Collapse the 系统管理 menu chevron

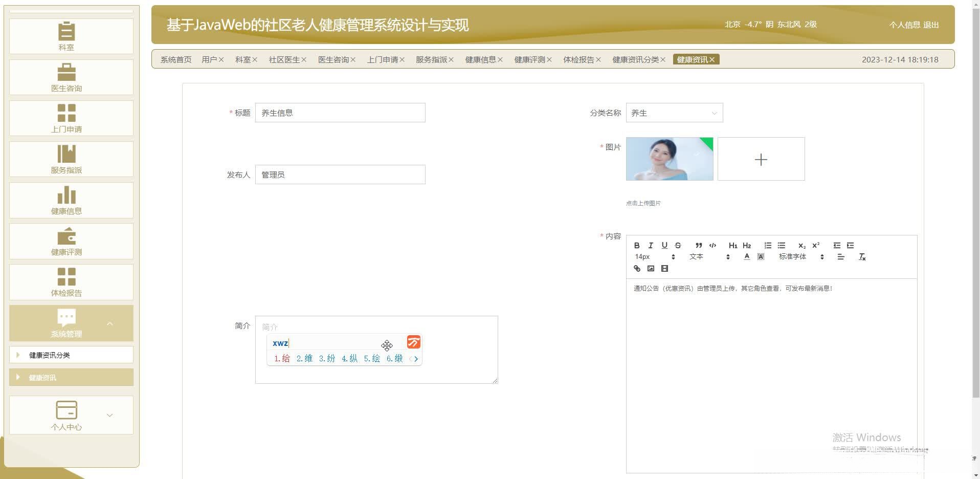tap(110, 323)
